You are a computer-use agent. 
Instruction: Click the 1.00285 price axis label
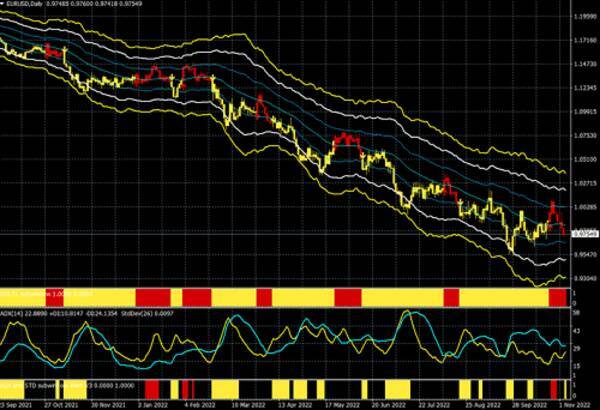583,208
